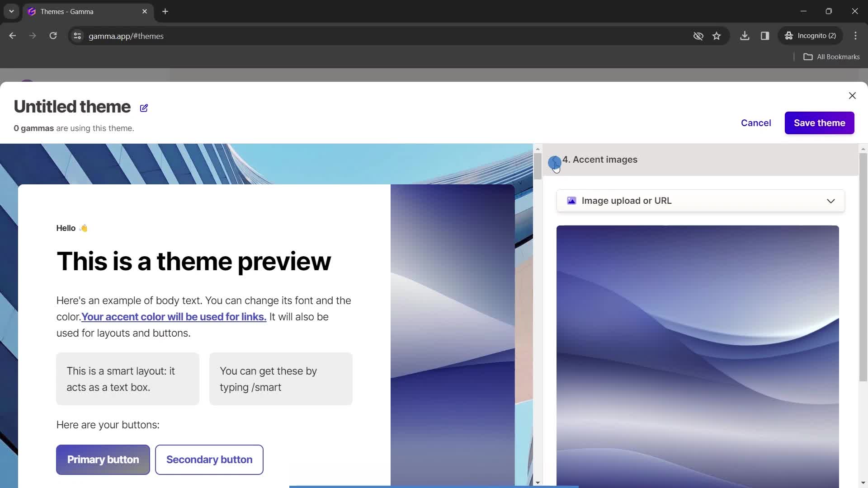Click the Save theme button

tap(820, 123)
